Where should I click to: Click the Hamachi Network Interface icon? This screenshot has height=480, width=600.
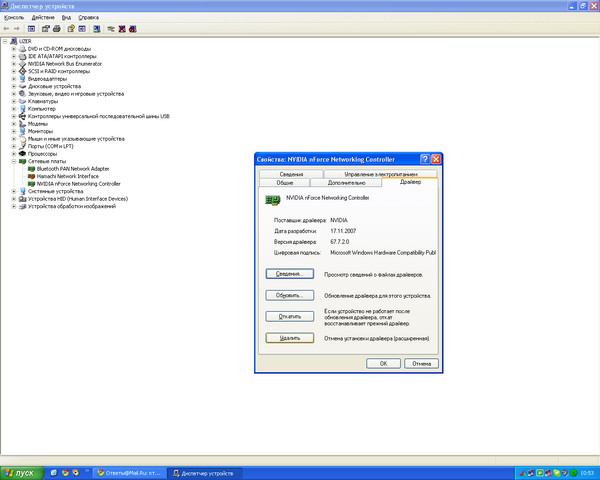(31, 176)
